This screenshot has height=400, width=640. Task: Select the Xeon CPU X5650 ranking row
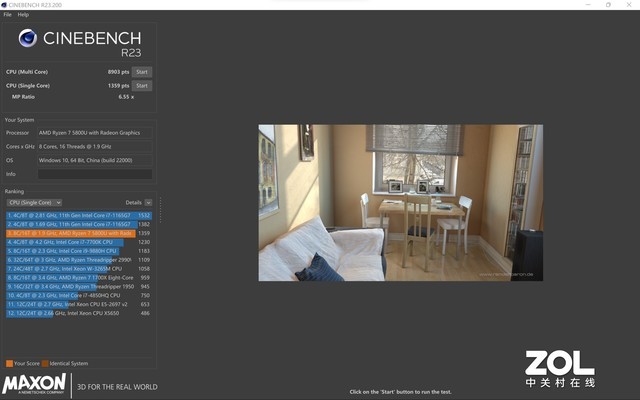pos(78,313)
